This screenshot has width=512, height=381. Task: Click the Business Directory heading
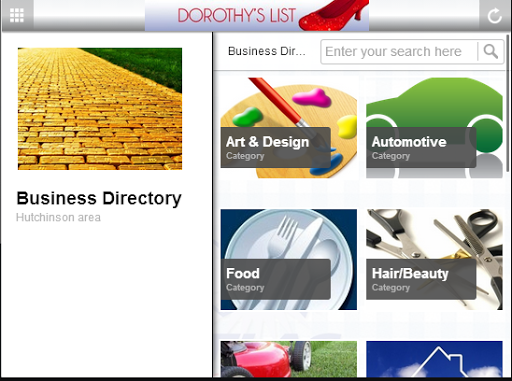(x=99, y=198)
